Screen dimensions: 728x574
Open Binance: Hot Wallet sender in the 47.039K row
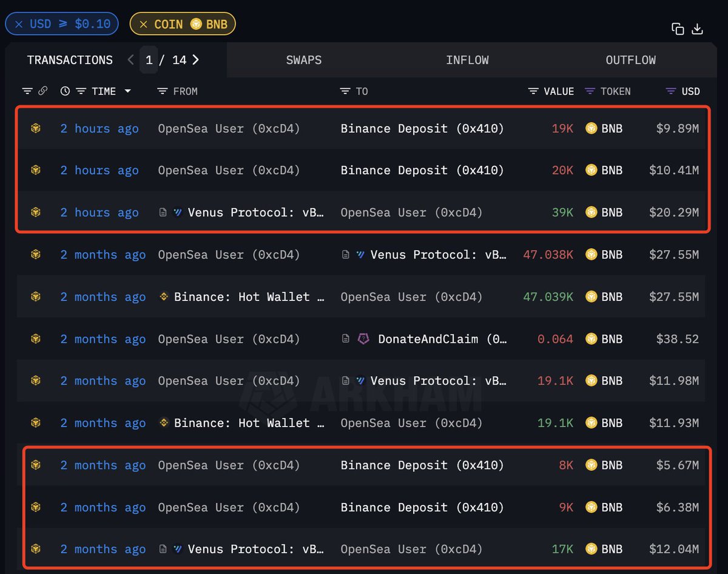[x=250, y=297]
